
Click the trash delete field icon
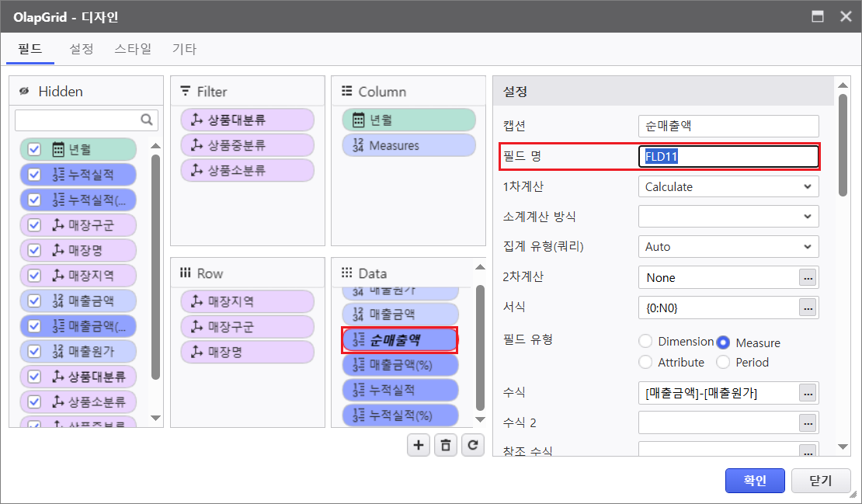pyautogui.click(x=445, y=445)
